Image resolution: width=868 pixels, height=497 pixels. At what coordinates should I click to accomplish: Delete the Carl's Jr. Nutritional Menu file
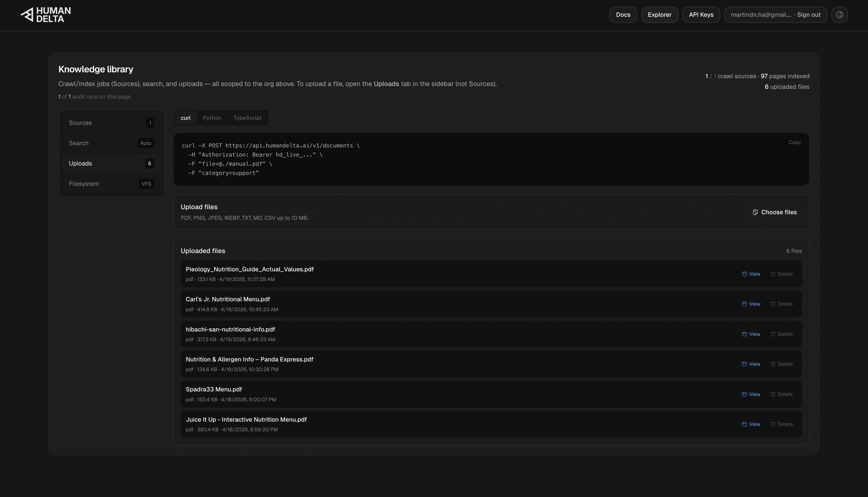tap(781, 304)
